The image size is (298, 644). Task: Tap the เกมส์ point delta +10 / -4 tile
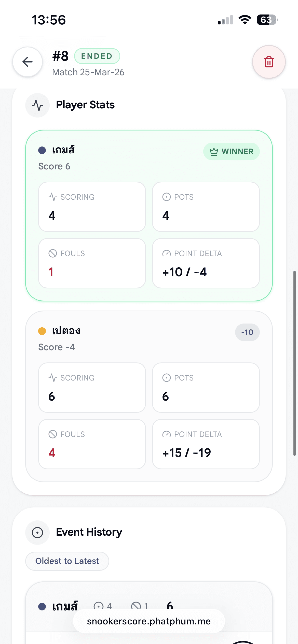click(206, 263)
